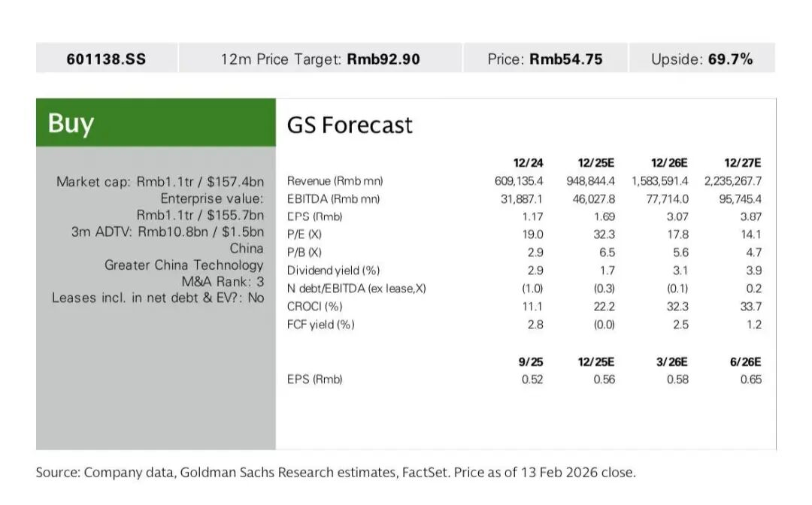The image size is (812, 505).
Task: Select the Market cap line in sidebar
Action: [160, 181]
